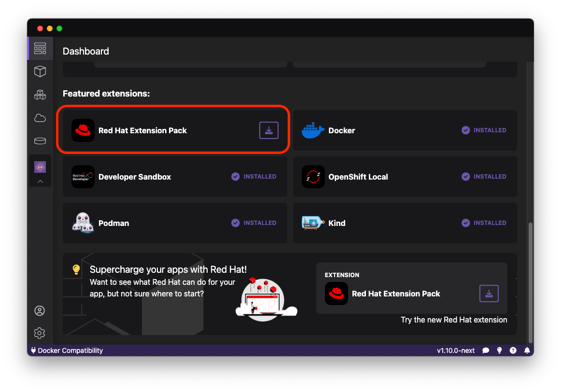Collapse the sidebar extensions chevron
This screenshot has height=392, width=561.
(40, 182)
